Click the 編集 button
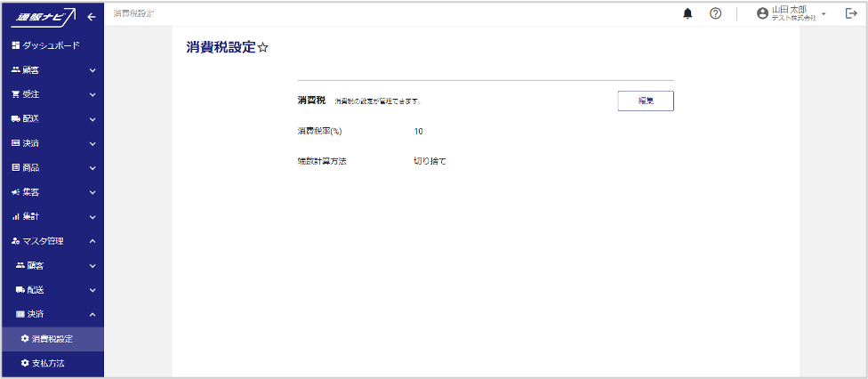The image size is (868, 379). [646, 101]
